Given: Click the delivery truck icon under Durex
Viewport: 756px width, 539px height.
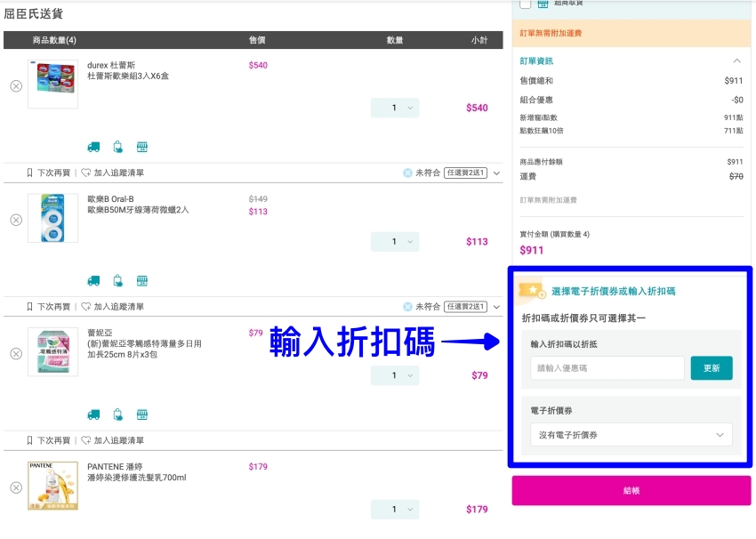Looking at the screenshot, I should [93, 147].
